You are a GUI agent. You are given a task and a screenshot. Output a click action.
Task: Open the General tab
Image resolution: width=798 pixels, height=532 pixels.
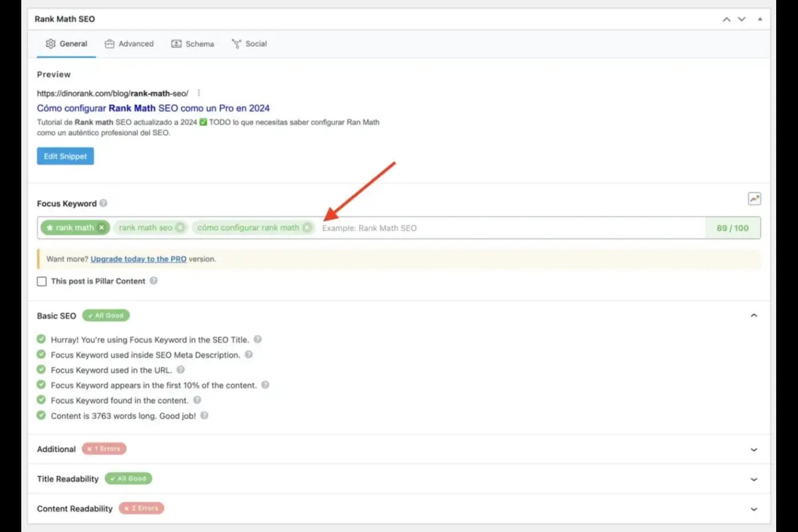tap(66, 44)
